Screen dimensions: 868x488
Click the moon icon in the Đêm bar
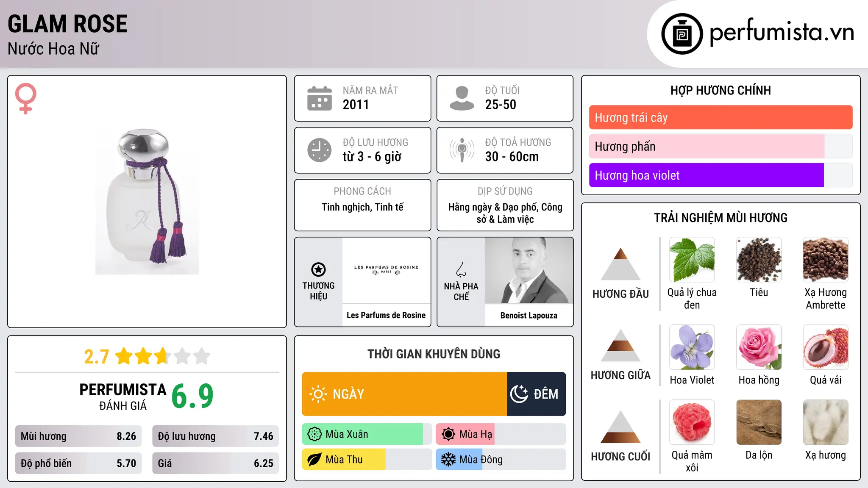[519, 394]
